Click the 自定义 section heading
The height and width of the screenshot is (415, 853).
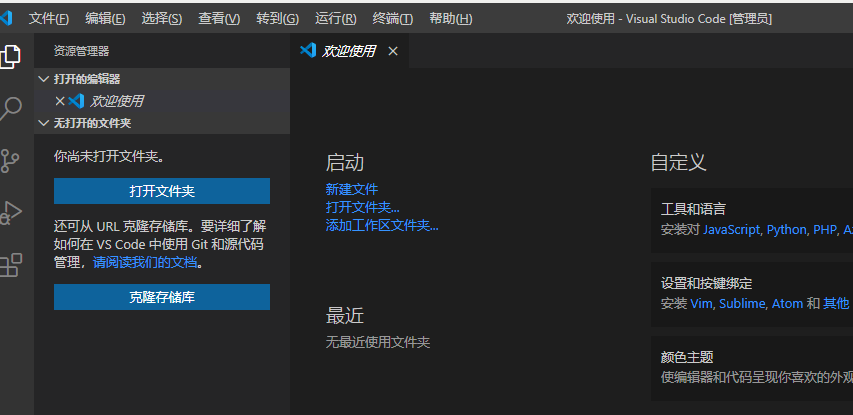tap(678, 163)
